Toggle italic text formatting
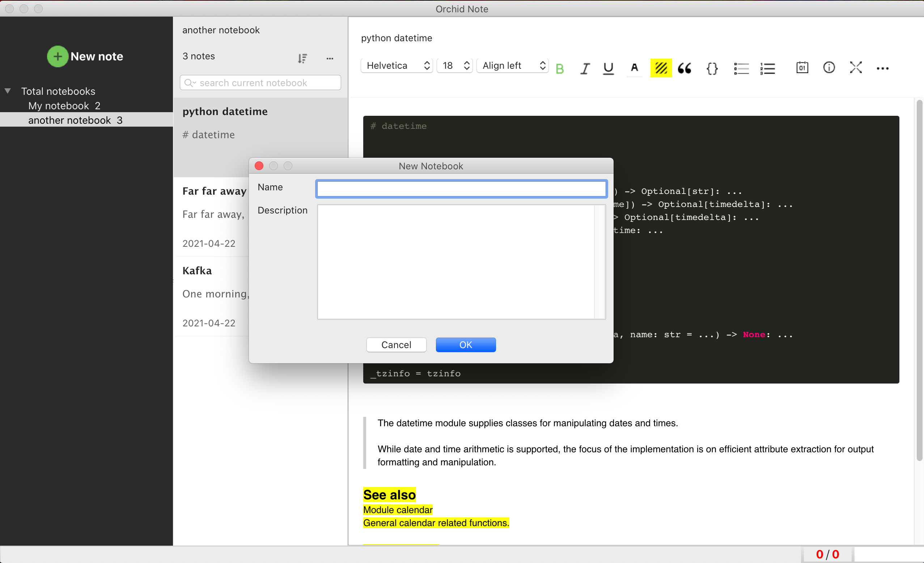924x563 pixels. coord(585,68)
